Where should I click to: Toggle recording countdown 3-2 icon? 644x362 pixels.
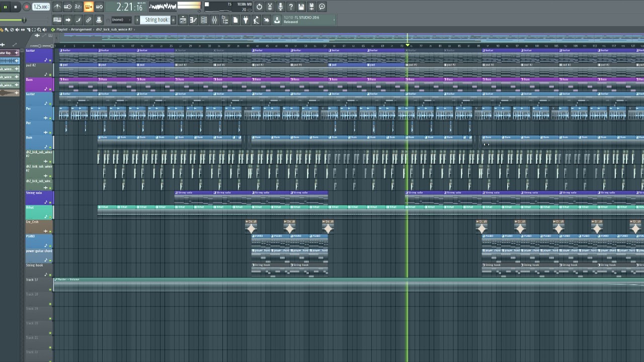[78, 7]
